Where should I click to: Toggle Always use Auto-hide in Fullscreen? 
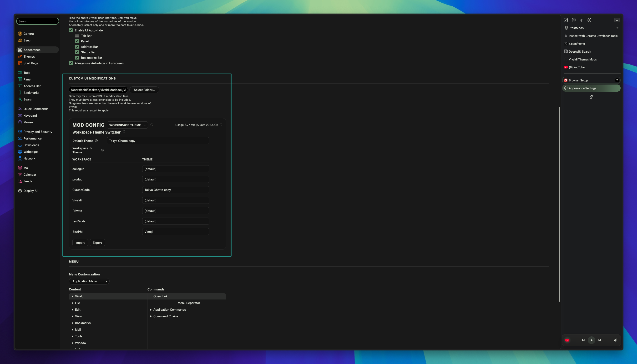pos(71,63)
